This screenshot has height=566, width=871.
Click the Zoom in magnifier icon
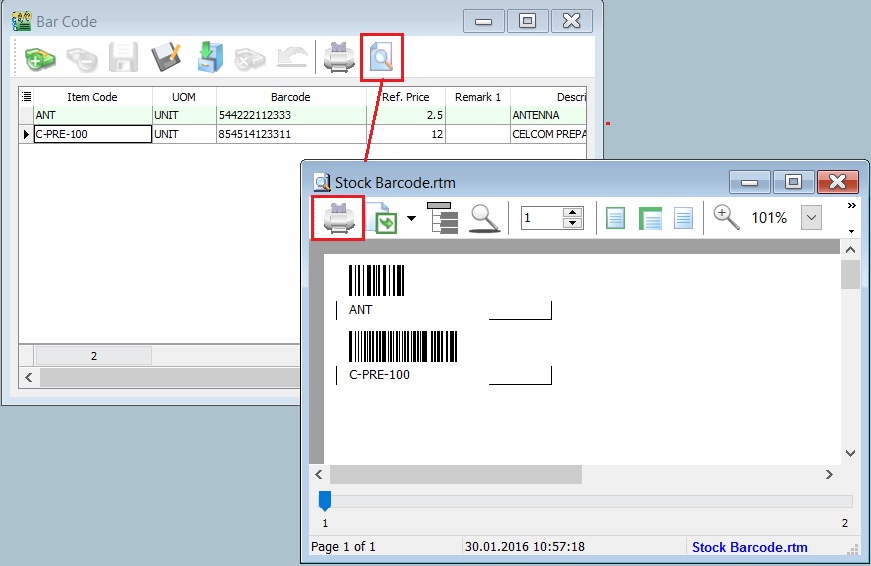click(x=726, y=217)
